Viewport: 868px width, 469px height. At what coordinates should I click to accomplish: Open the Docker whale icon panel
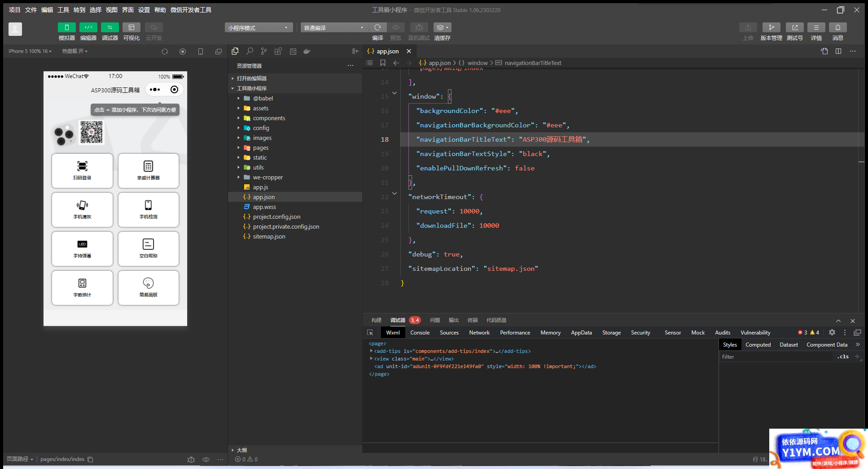click(x=307, y=51)
